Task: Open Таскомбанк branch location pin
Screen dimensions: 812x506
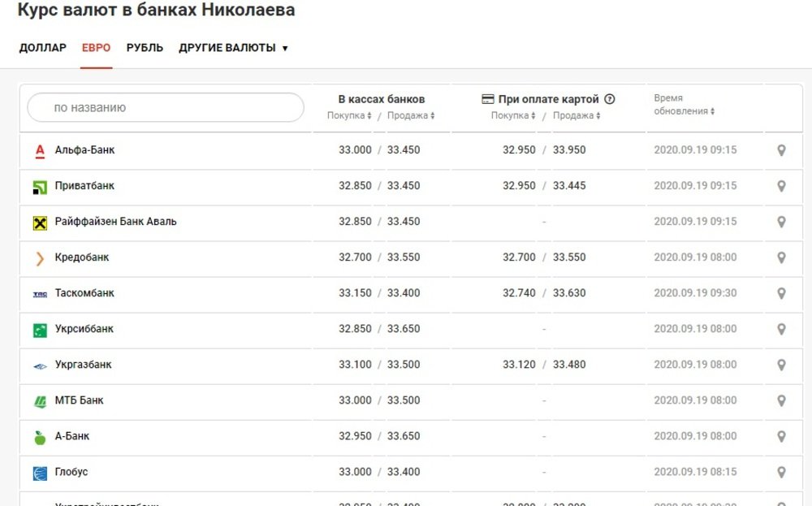Action: 781,293
